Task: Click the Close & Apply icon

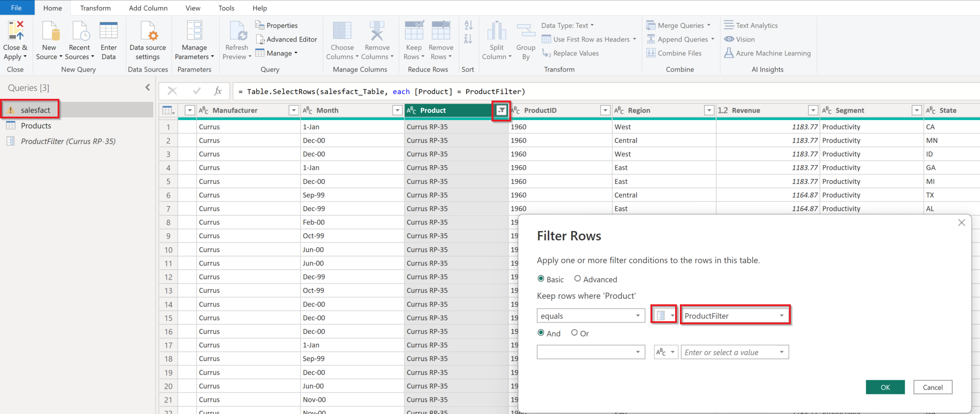Action: pos(16,31)
